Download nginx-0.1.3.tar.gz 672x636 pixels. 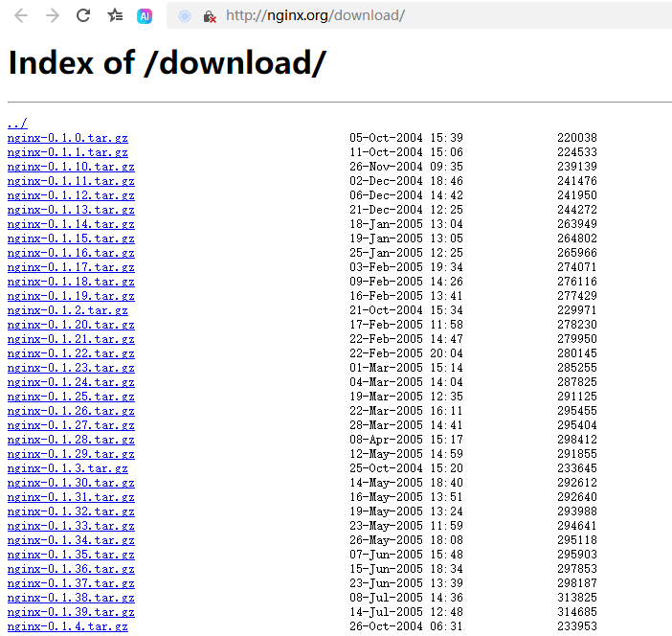(x=68, y=468)
